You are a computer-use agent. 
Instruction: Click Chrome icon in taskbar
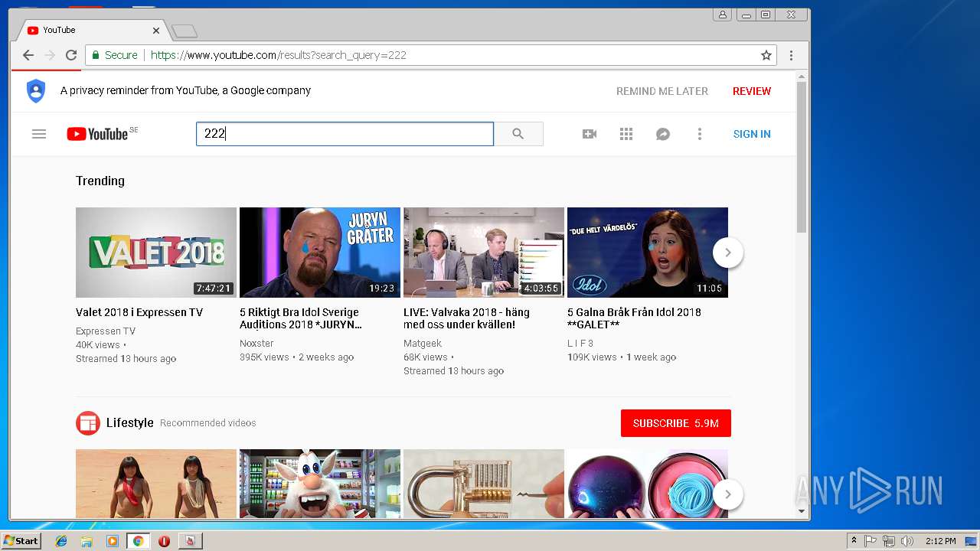pyautogui.click(x=138, y=541)
